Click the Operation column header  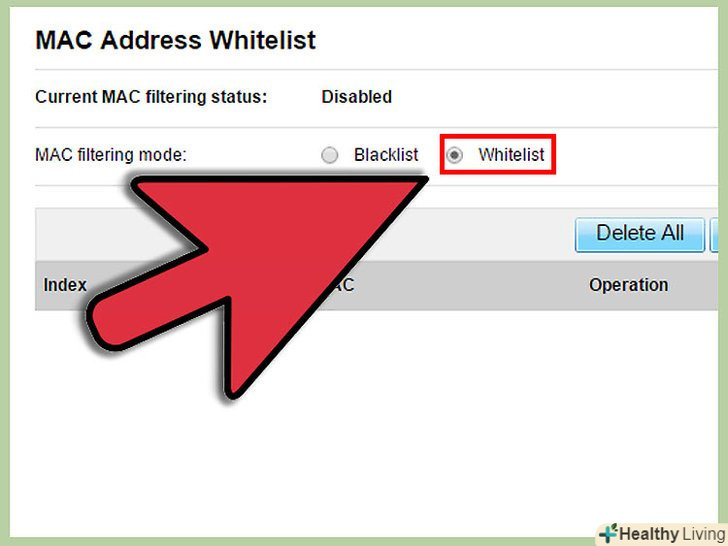coord(629,285)
